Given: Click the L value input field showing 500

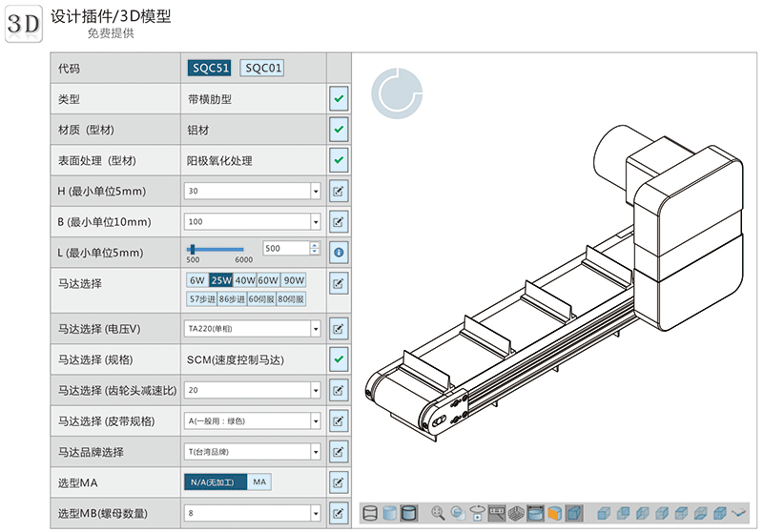Looking at the screenshot, I should [285, 248].
